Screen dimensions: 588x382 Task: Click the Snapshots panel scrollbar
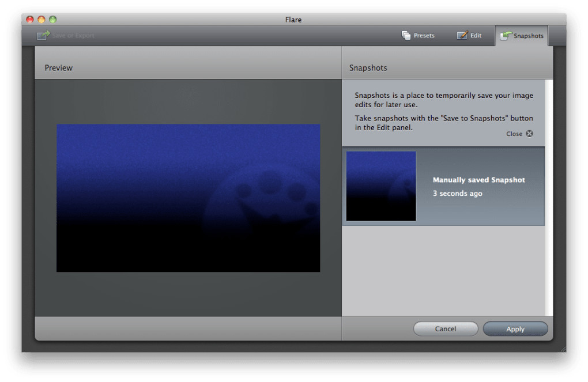549,198
